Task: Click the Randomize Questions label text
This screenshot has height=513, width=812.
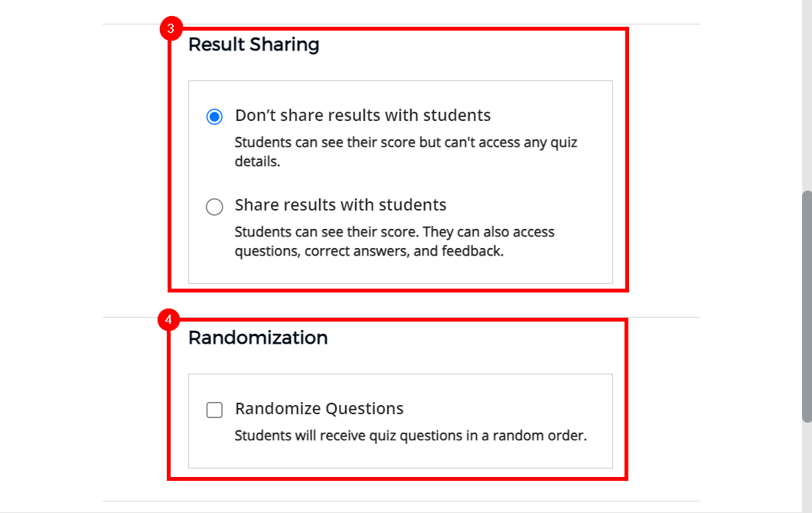Action: 319,409
